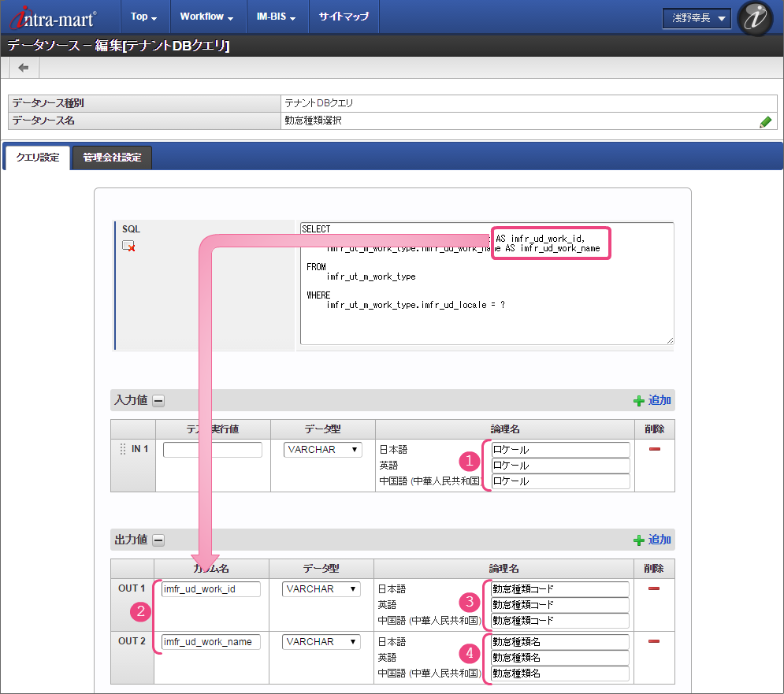This screenshot has width=784, height=694.
Task: Collapse the 出力値 section
Action: pos(158,540)
